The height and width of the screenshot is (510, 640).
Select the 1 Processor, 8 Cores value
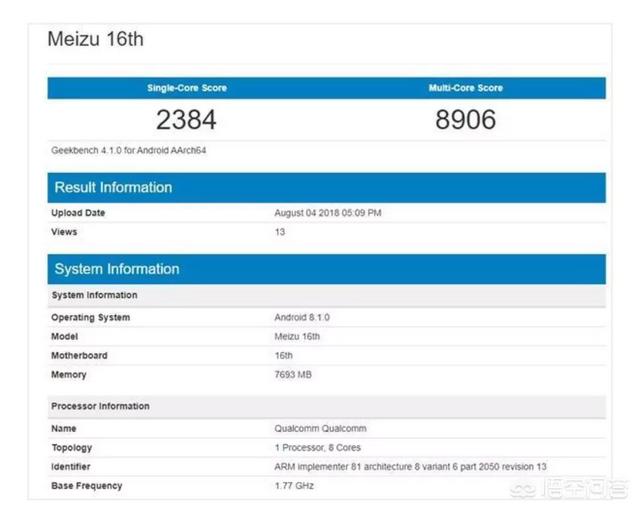click(318, 448)
